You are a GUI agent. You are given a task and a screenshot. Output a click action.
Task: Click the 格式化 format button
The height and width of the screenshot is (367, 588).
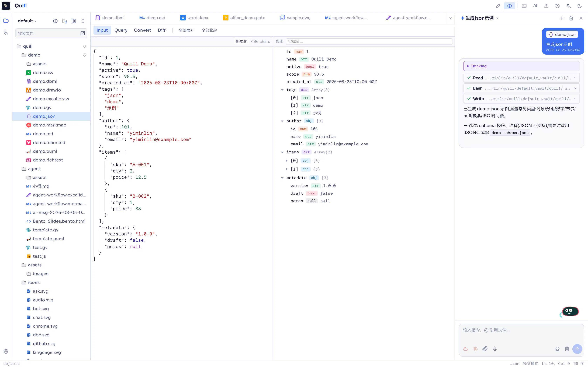[241, 41]
